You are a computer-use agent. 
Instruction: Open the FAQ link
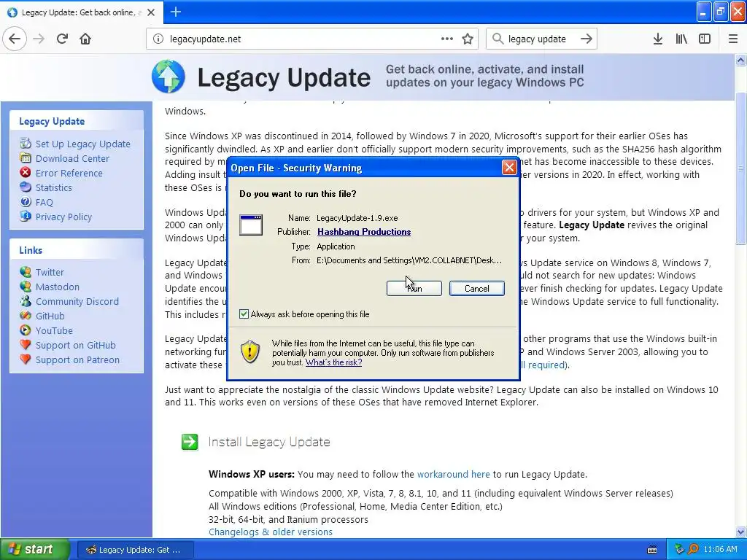click(44, 203)
